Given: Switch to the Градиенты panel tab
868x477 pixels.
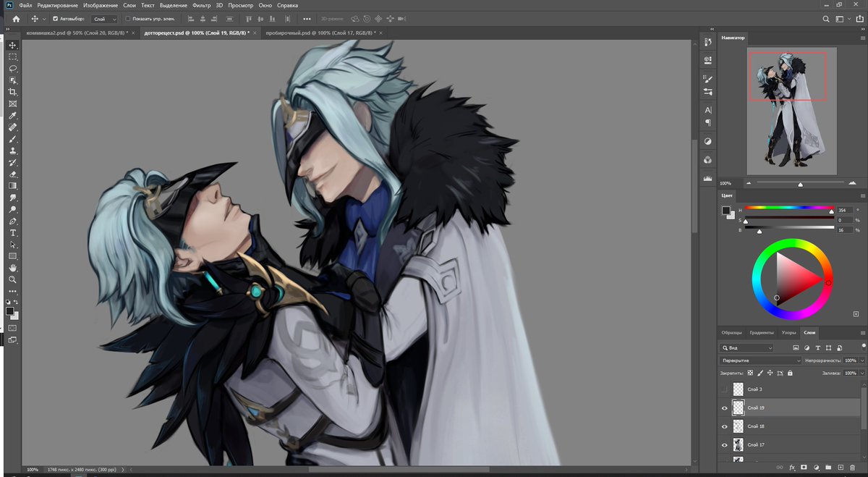Looking at the screenshot, I should (761, 332).
